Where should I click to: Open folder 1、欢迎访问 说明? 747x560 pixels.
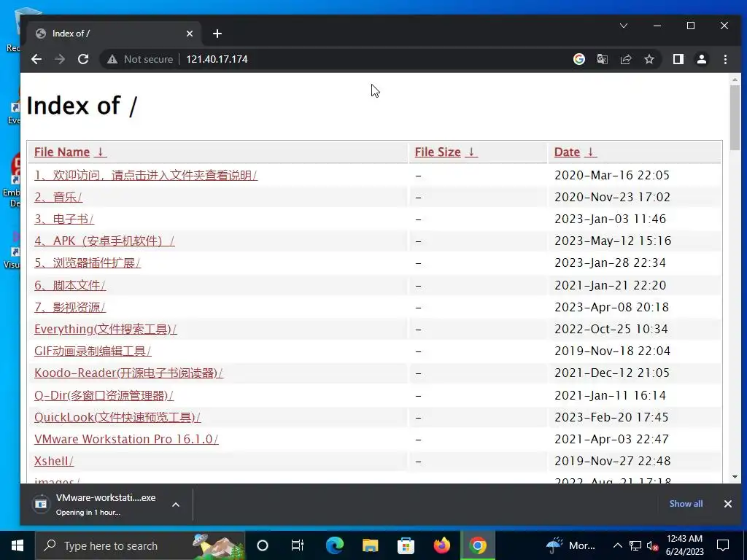tap(146, 175)
